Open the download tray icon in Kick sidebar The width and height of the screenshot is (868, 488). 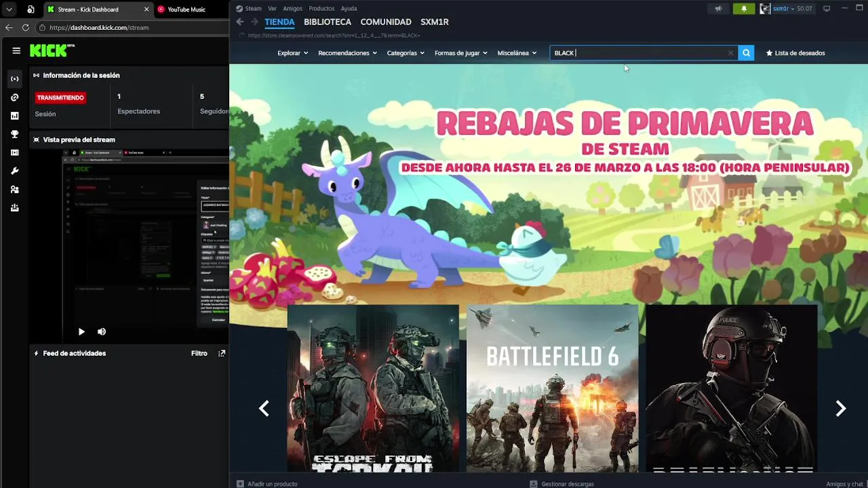(15, 208)
